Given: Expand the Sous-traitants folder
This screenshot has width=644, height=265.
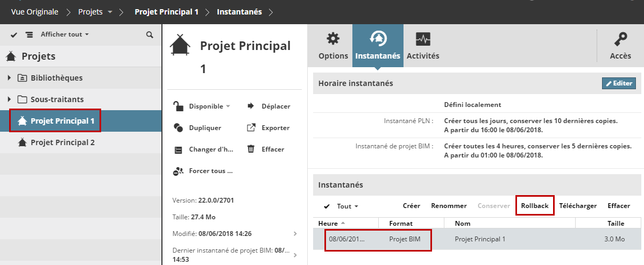Looking at the screenshot, I should point(9,99).
